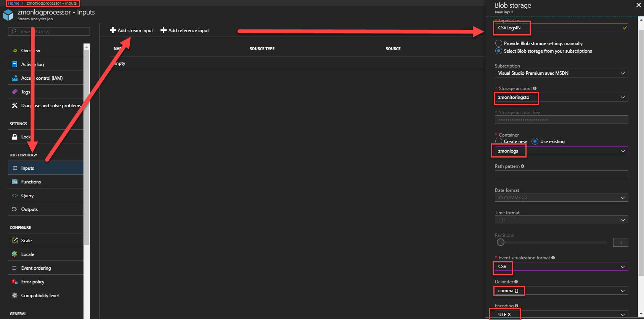Click Add stream input button
The height and width of the screenshot is (320, 644).
tap(132, 31)
